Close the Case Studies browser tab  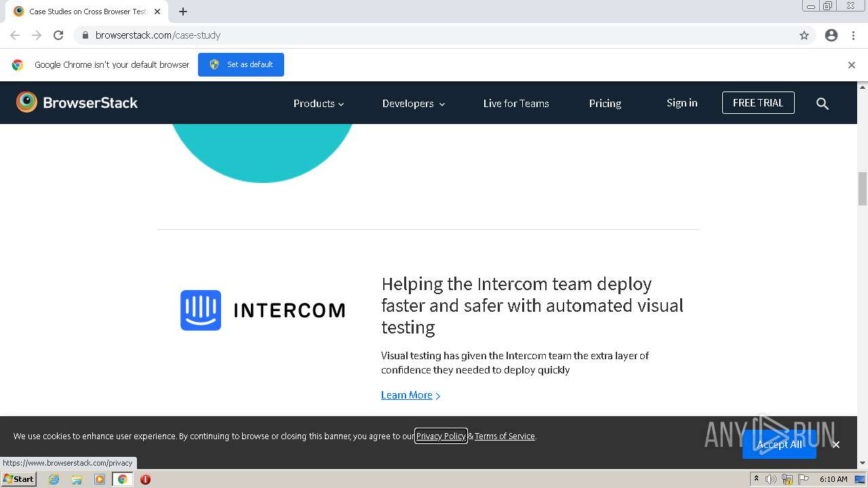[x=157, y=12]
